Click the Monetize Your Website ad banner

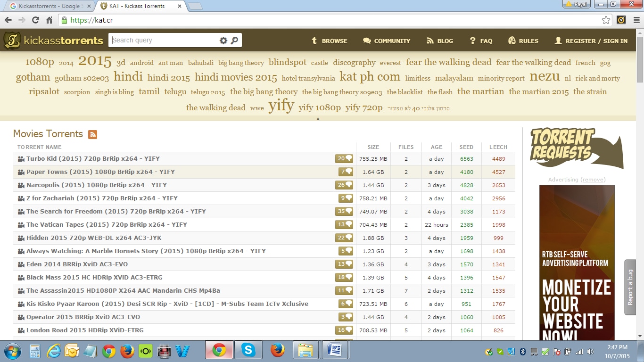[577, 262]
